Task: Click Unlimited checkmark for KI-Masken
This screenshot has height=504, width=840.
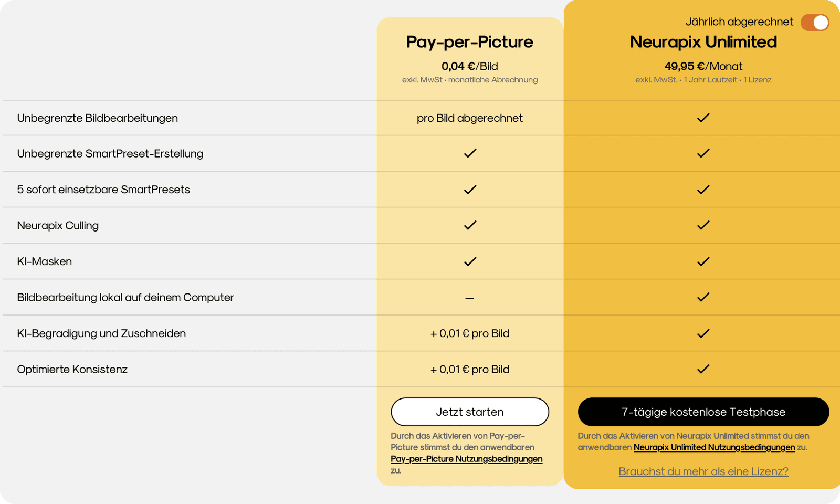Action: (x=703, y=261)
